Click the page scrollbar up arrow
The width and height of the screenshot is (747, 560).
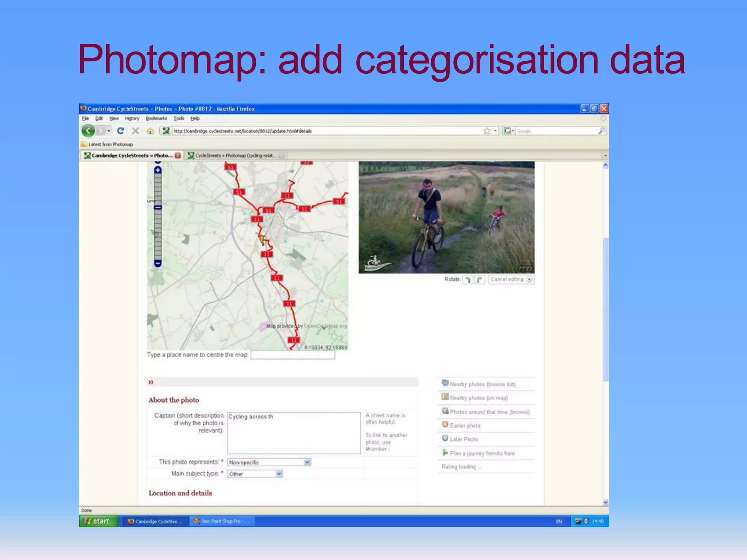(x=605, y=165)
